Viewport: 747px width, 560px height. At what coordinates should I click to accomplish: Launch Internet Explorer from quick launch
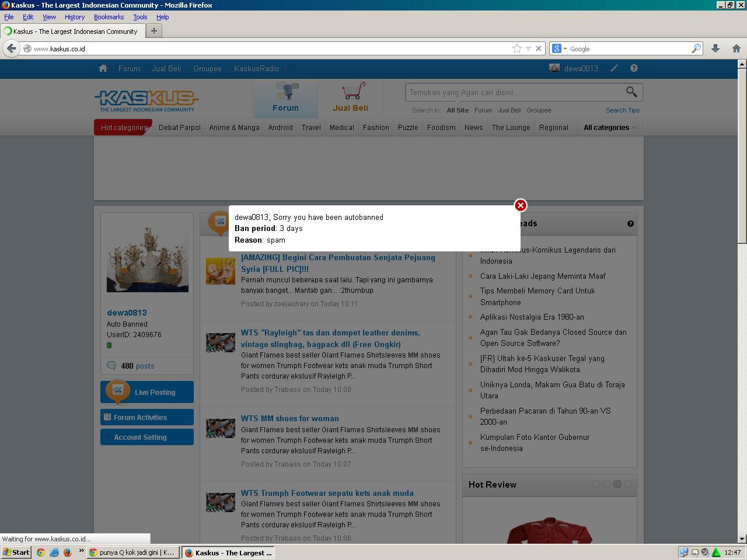point(54,552)
